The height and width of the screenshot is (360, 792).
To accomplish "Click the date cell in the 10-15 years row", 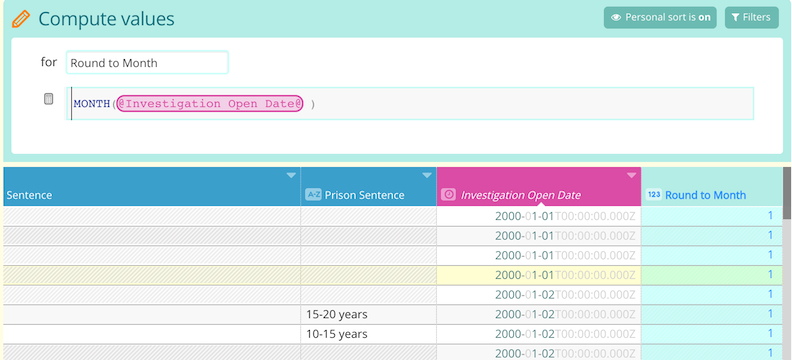I will 539,334.
